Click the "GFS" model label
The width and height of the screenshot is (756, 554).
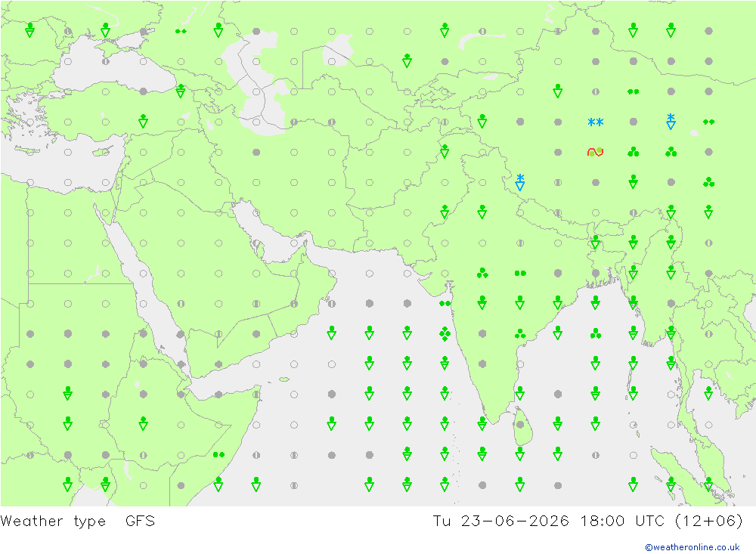tap(141, 522)
